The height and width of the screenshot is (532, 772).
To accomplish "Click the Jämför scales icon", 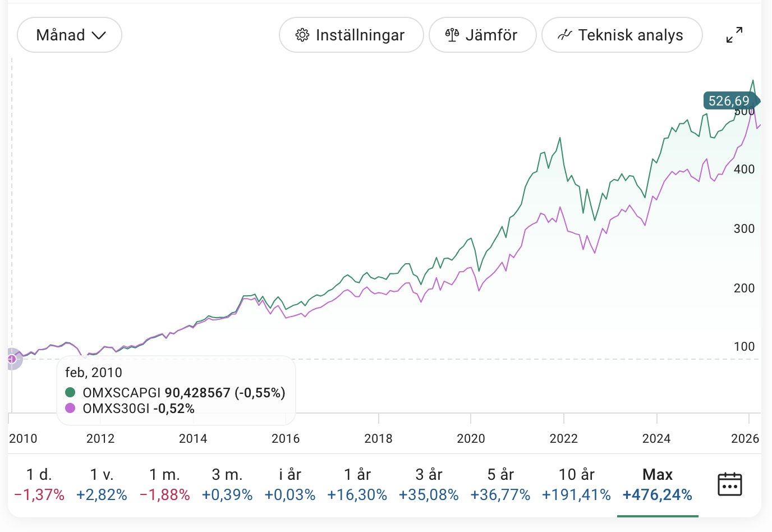I will tap(452, 35).
